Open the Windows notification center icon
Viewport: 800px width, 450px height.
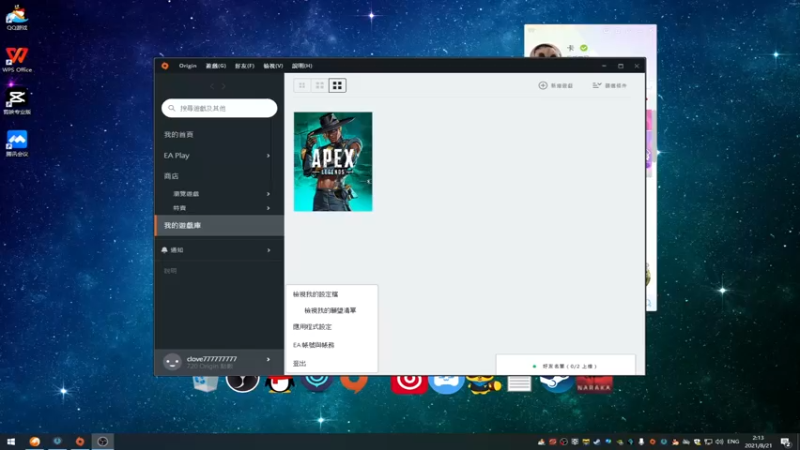786,442
